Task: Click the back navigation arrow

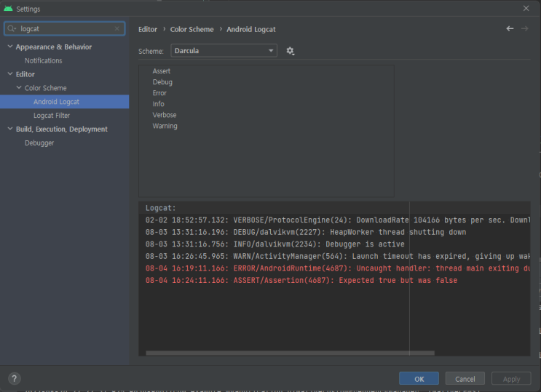Action: click(510, 28)
